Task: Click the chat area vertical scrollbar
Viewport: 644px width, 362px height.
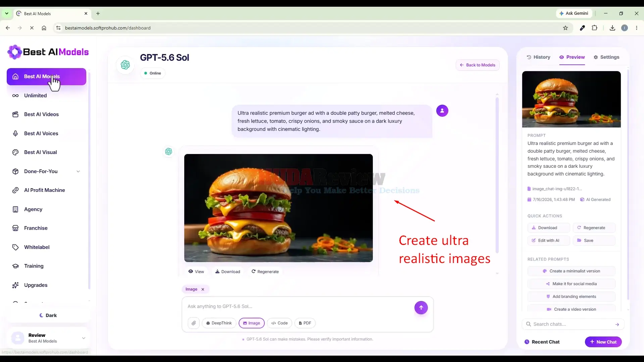Action: (x=497, y=174)
